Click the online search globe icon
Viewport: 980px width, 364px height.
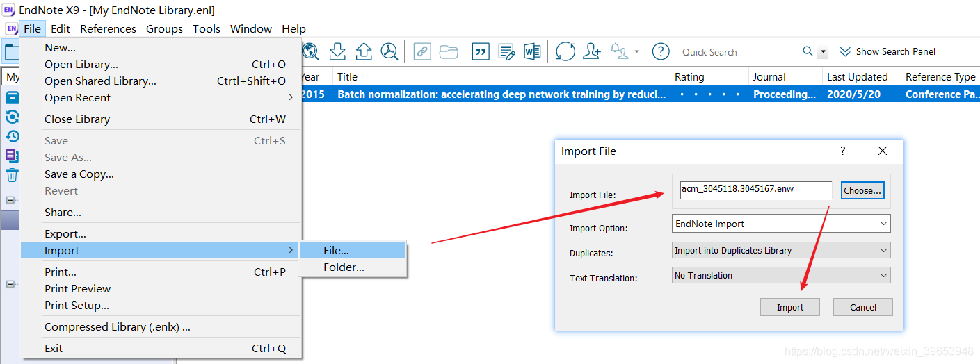[x=310, y=51]
